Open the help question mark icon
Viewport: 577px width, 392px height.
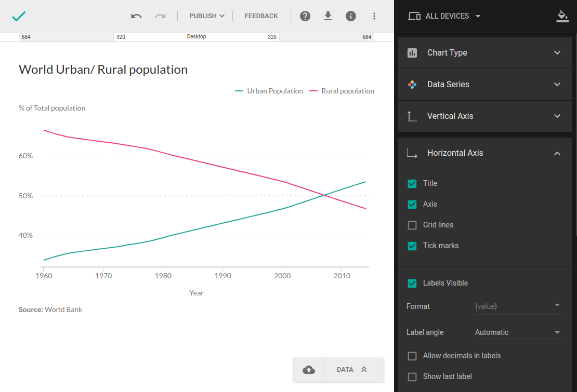point(305,16)
